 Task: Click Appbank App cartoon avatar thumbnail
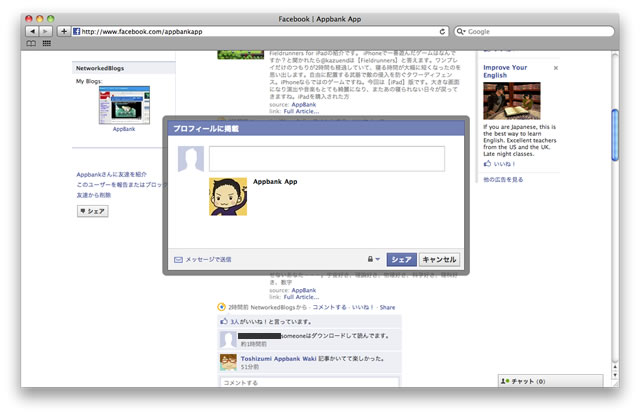click(228, 196)
